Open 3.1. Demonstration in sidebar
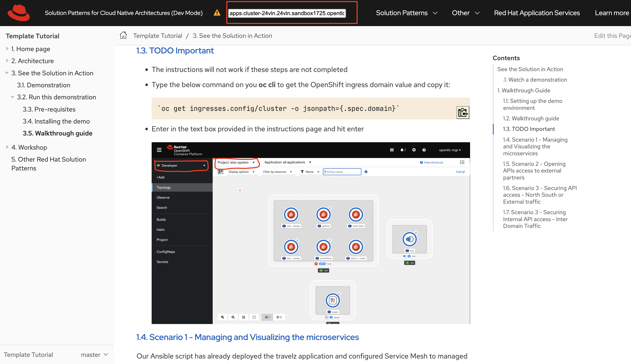 click(x=44, y=85)
